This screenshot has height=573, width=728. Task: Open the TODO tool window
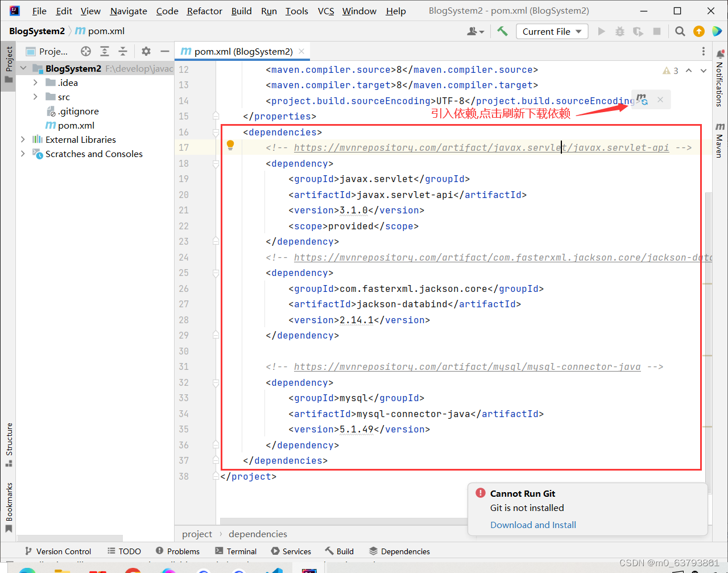coord(123,551)
